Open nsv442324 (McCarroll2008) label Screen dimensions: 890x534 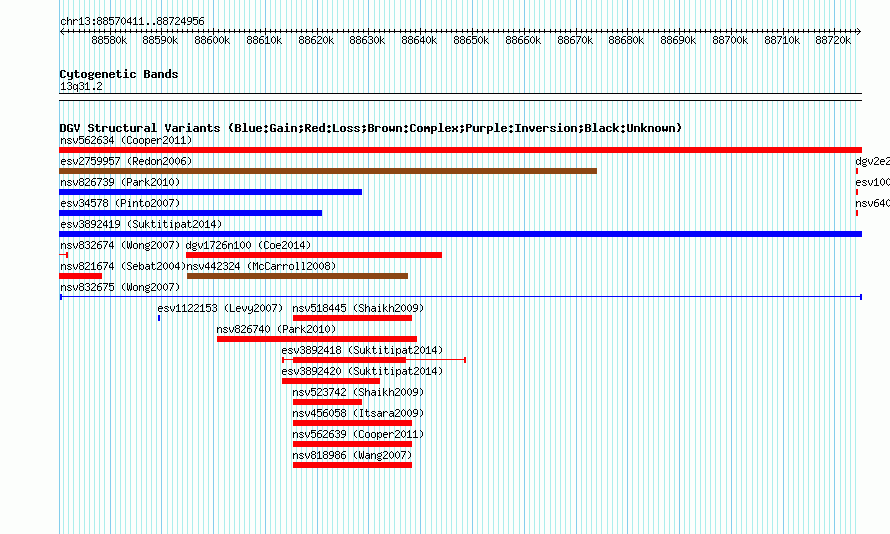tap(261, 266)
